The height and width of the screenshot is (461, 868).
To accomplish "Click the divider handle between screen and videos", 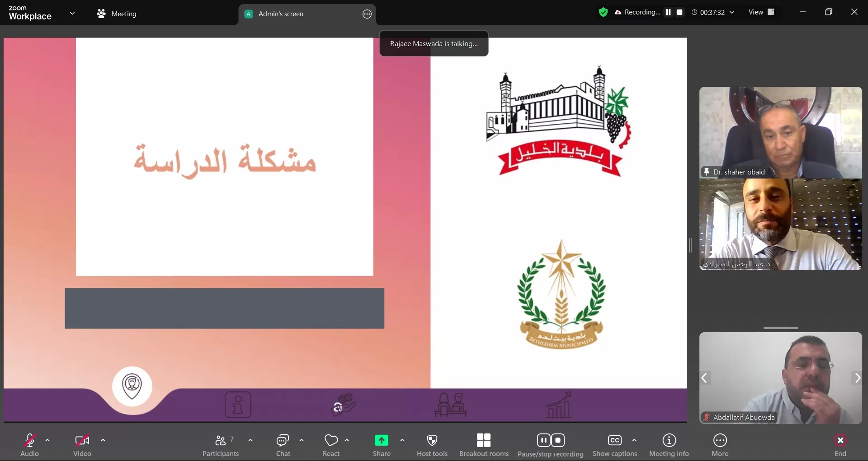I will (690, 245).
